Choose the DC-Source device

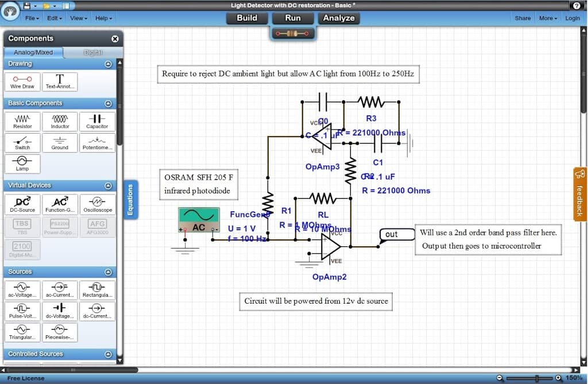click(x=22, y=204)
